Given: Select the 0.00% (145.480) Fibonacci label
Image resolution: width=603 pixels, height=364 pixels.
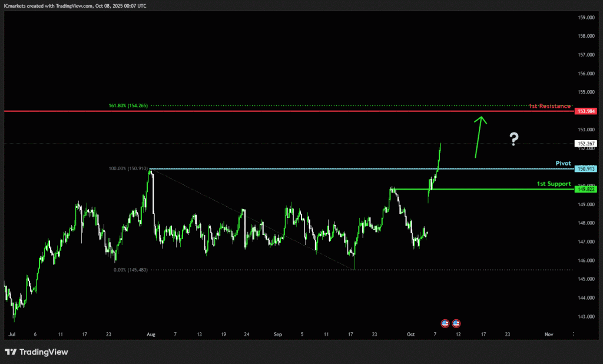Looking at the screenshot, I should tap(131, 270).
